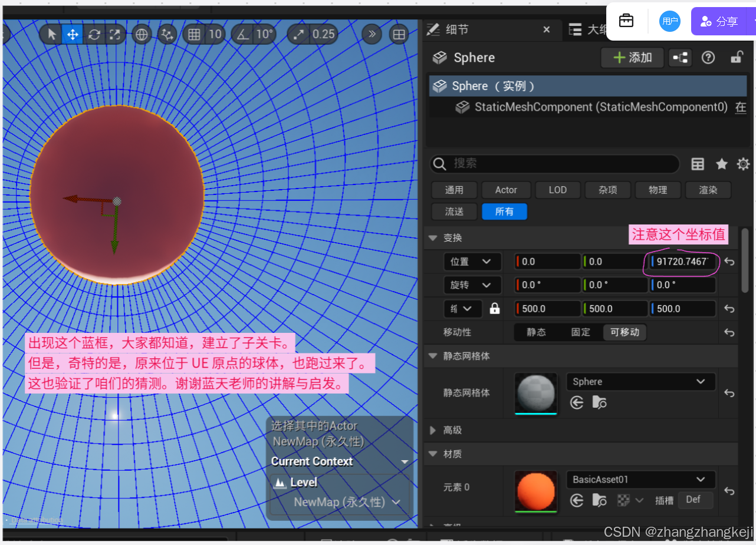Toggle scale ratio lock icon
The width and height of the screenshot is (756, 545).
(495, 309)
